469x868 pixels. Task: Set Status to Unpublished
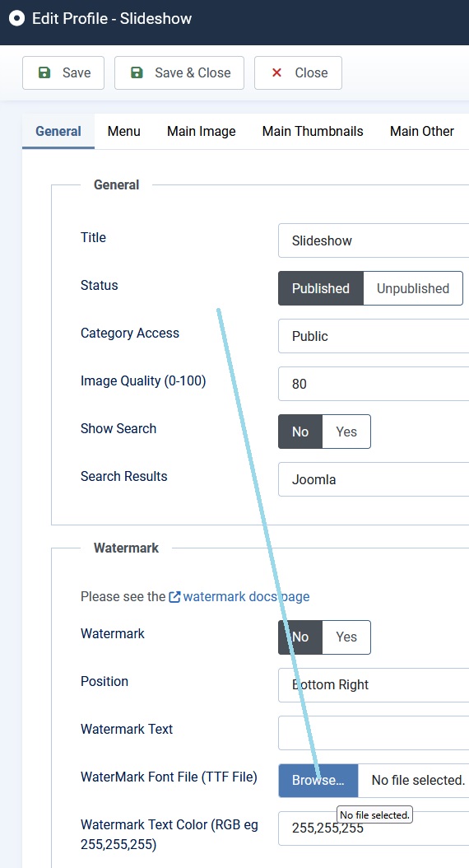pyautogui.click(x=412, y=288)
